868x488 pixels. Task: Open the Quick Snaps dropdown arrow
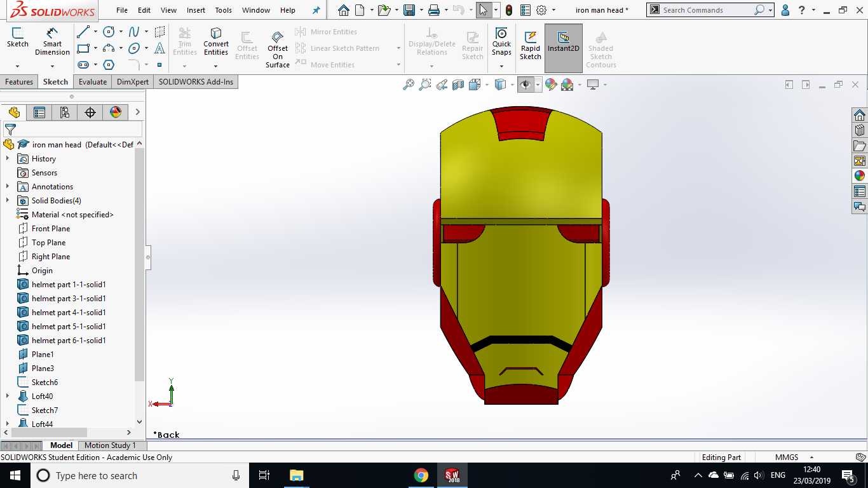(x=501, y=65)
